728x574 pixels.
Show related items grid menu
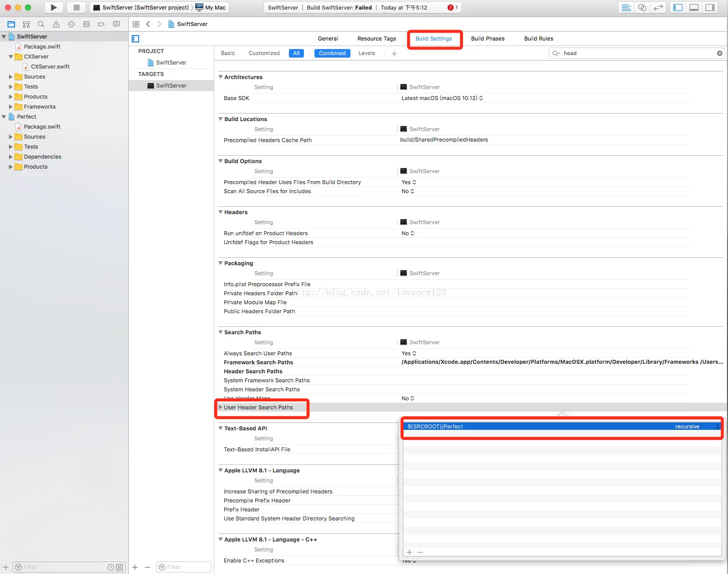point(136,24)
